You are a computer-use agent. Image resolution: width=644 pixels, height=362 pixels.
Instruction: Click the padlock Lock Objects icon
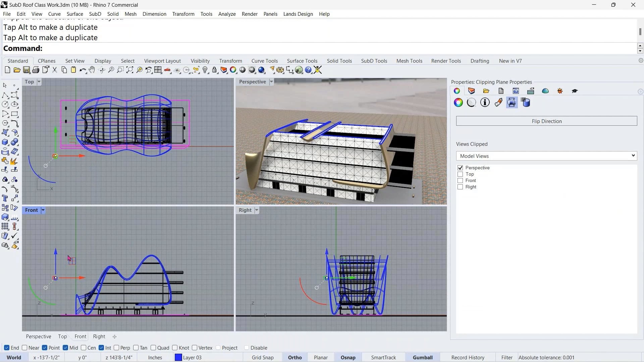pyautogui.click(x=214, y=70)
